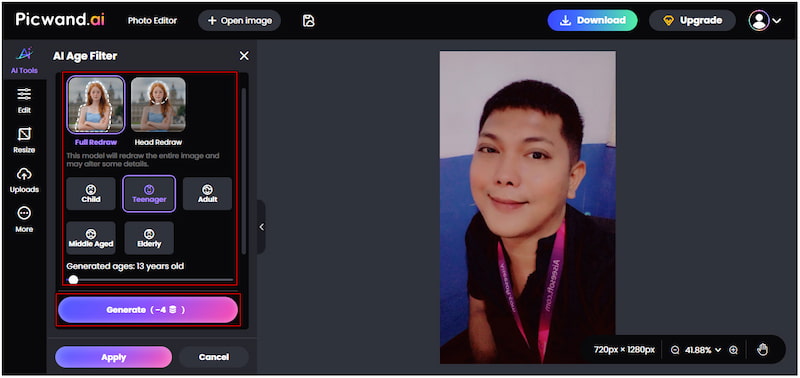Open the Edit adjustments panel
The height and width of the screenshot is (378, 800).
tap(24, 100)
